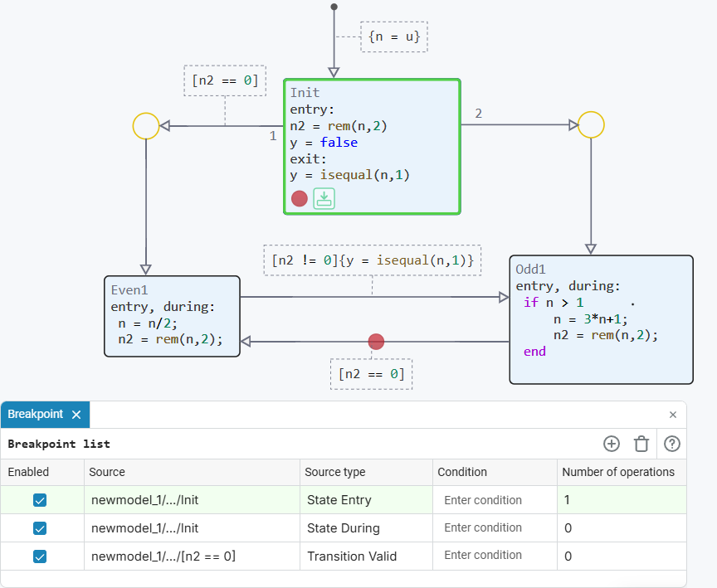This screenshot has width=717, height=588.
Task: Select the Odd1 state block
Action: tap(602, 320)
